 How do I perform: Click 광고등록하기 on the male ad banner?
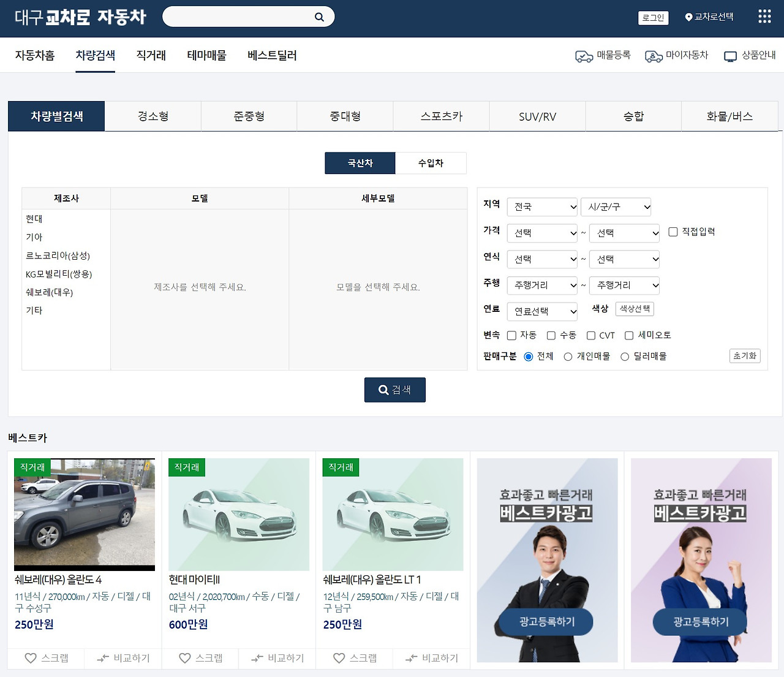[x=546, y=622]
